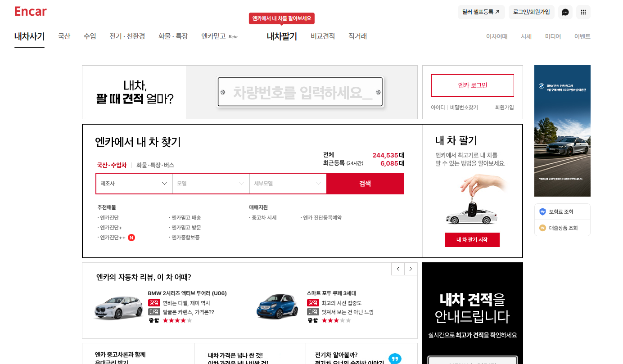Image resolution: width=623 pixels, height=364 pixels.
Task: Open 엔카진단++ link
Action: click(113, 238)
